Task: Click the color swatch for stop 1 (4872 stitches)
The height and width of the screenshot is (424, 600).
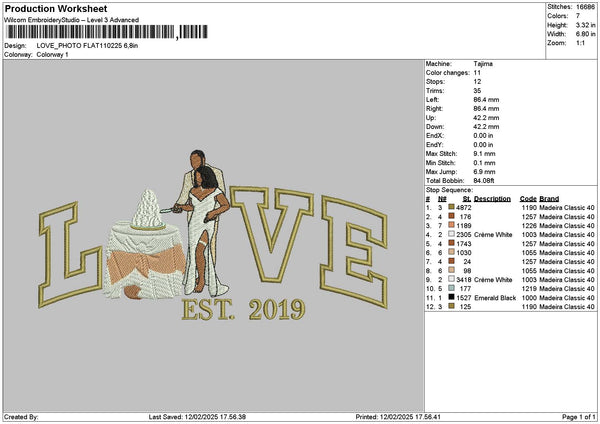Action: [452, 207]
